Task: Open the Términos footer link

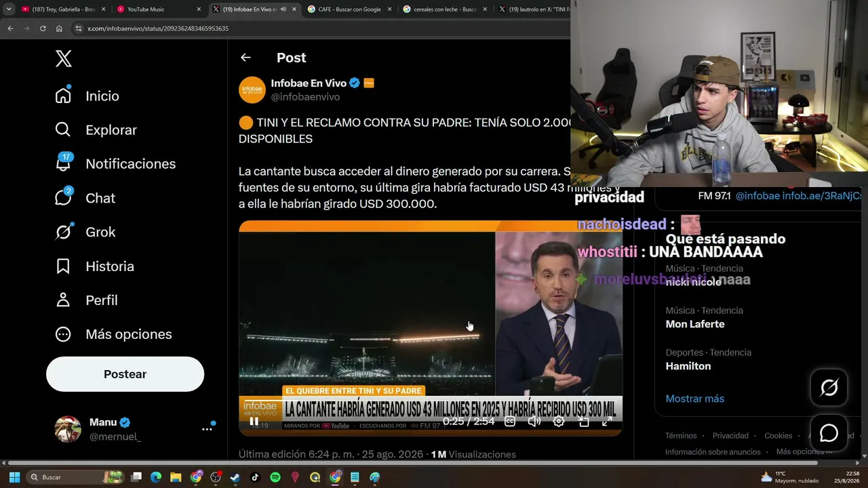Action: [x=681, y=436]
